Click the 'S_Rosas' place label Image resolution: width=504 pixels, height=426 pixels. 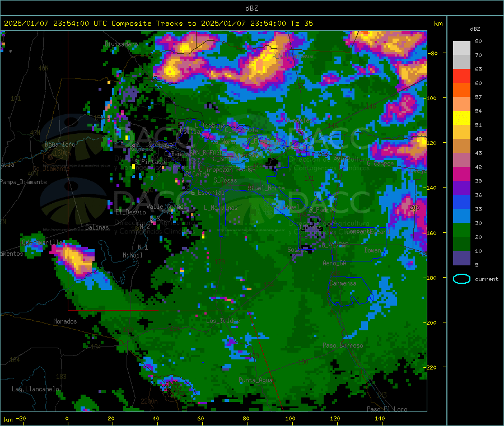tap(225, 180)
